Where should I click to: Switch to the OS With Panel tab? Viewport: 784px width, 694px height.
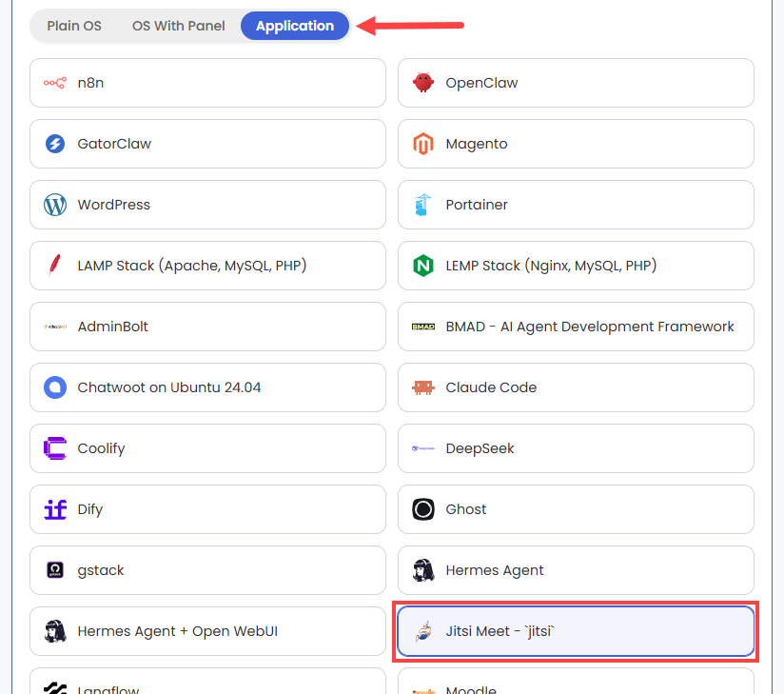pos(178,26)
